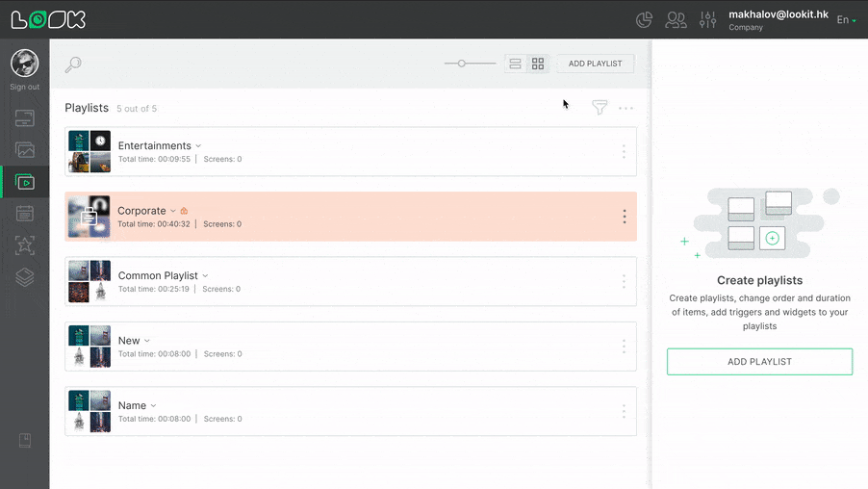Switch to list view layout

click(515, 64)
